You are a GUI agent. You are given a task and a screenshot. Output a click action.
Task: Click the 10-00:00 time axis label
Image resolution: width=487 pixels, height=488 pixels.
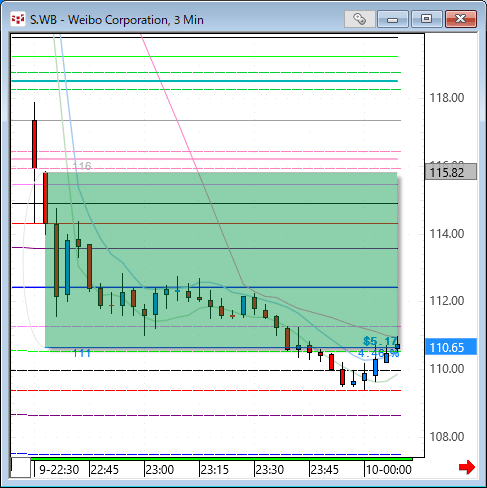(x=389, y=470)
